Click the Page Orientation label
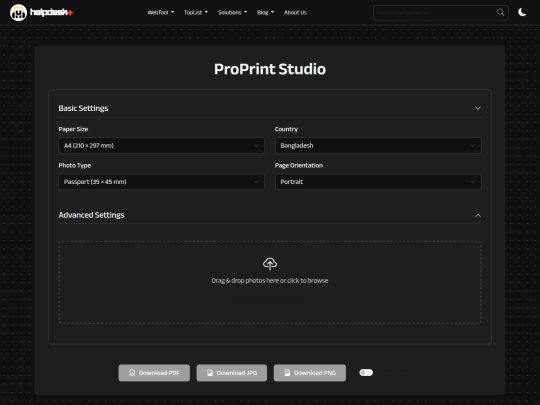Screen dimensions: 540x405 click(299, 165)
